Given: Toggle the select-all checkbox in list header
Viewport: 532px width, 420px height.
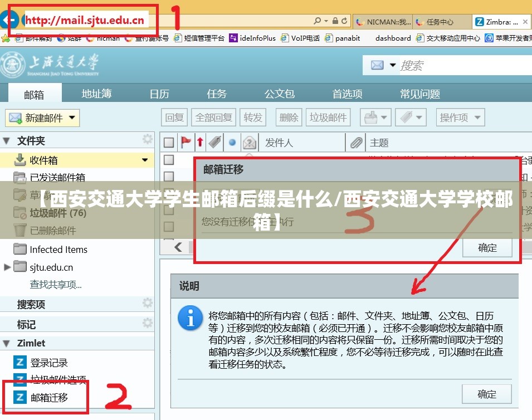Looking at the screenshot, I should [169, 143].
